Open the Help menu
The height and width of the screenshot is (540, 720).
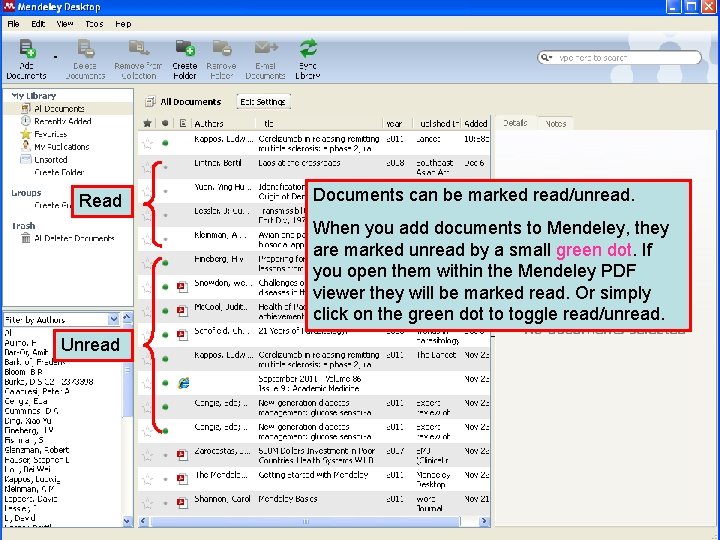pyautogui.click(x=123, y=24)
